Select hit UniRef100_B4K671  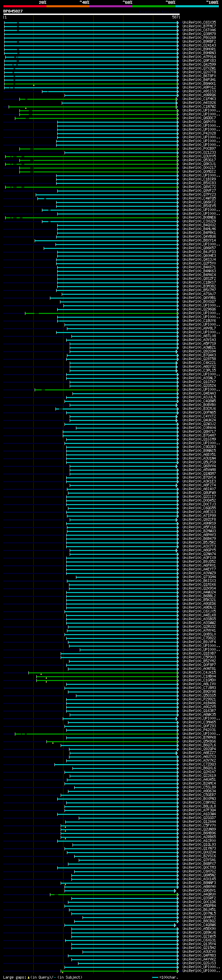tap(199, 267)
